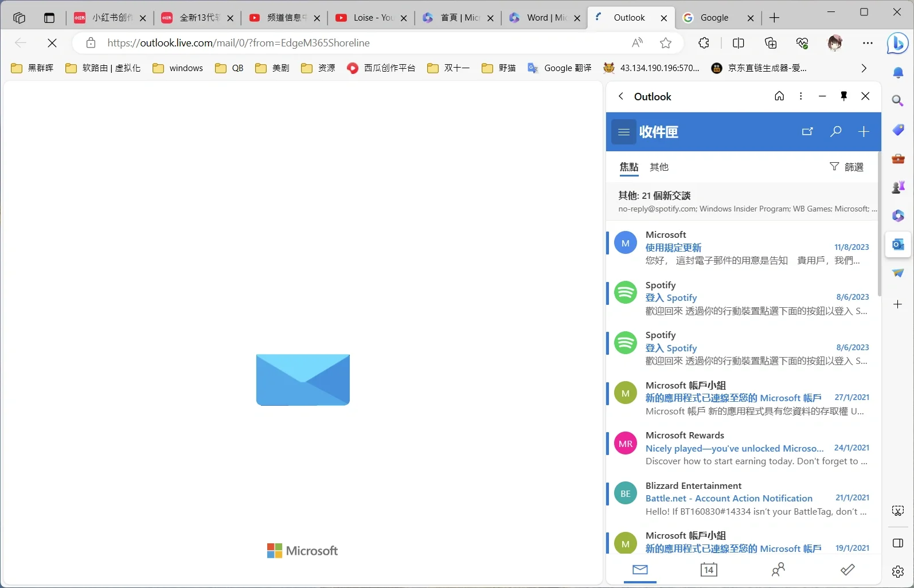The height and width of the screenshot is (588, 914).
Task: Open Edge sidebar games chess icon
Action: pos(898,187)
